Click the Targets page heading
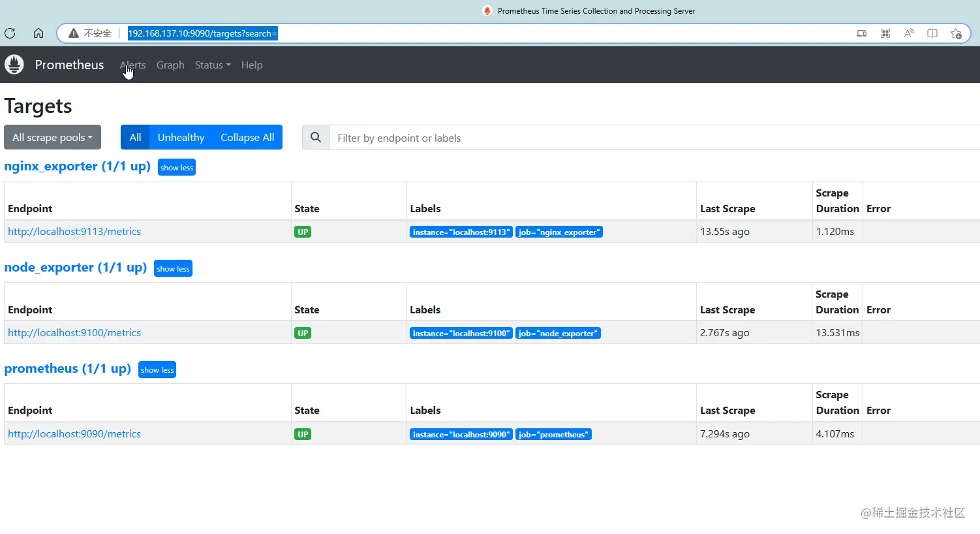 point(38,106)
